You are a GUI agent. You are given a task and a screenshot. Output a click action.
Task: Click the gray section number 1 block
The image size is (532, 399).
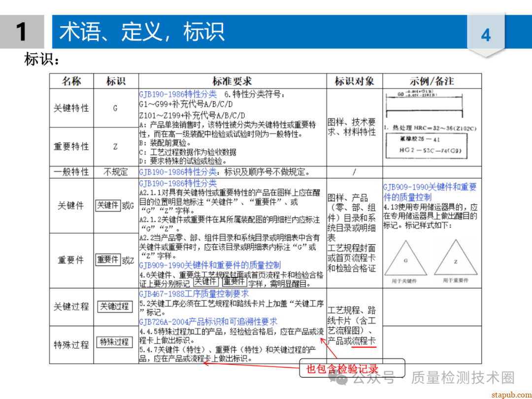(22, 32)
